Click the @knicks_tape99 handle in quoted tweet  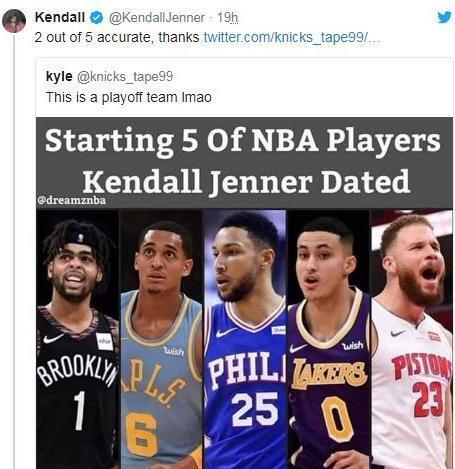click(x=125, y=77)
